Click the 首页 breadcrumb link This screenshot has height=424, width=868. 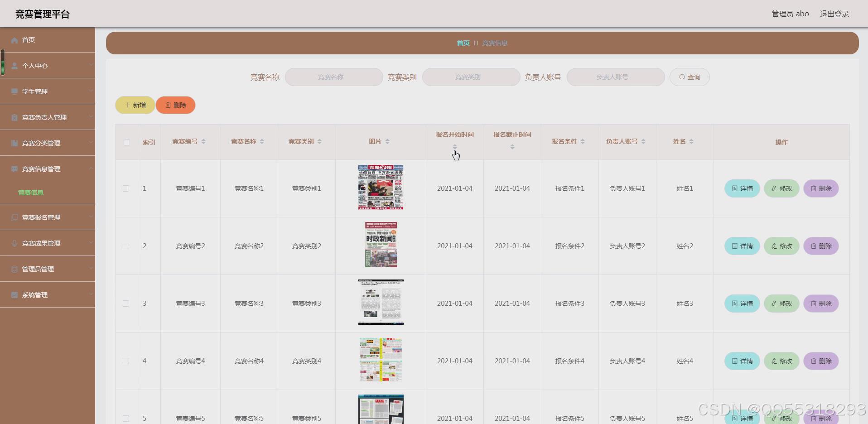pyautogui.click(x=463, y=43)
